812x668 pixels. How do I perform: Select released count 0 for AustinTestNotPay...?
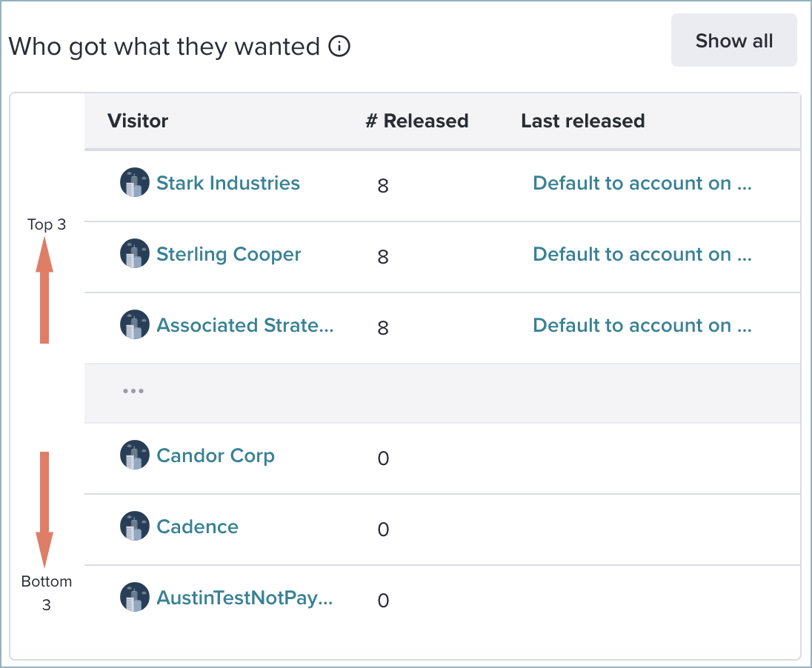[383, 600]
